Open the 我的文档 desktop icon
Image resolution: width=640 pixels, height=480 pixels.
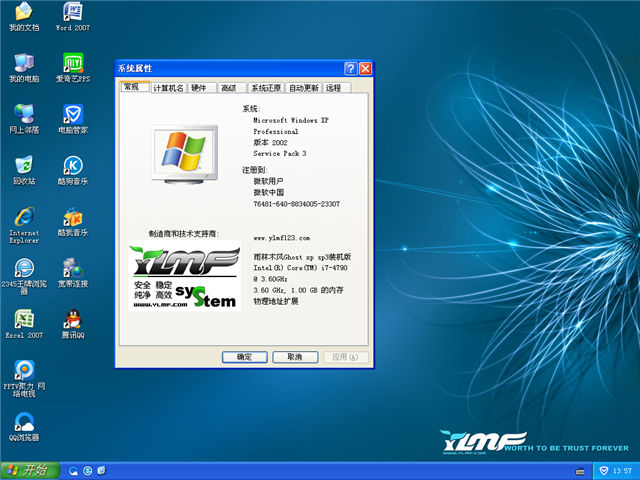click(24, 16)
